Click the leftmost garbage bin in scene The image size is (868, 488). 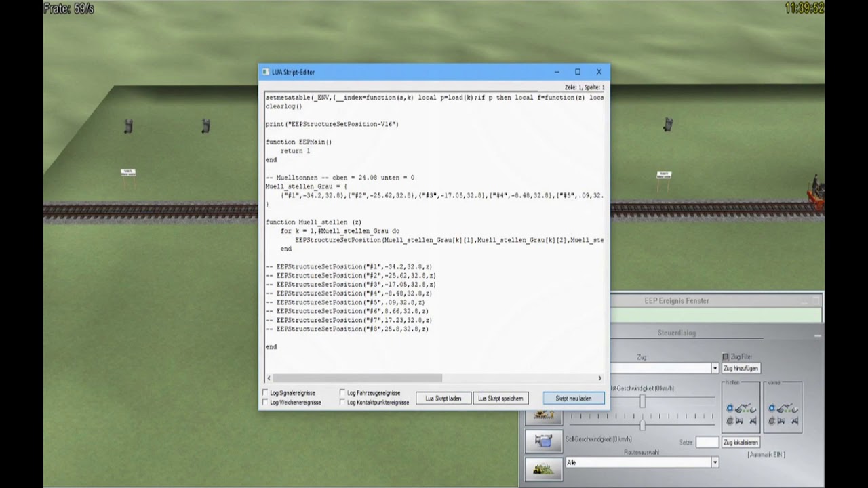tap(128, 126)
